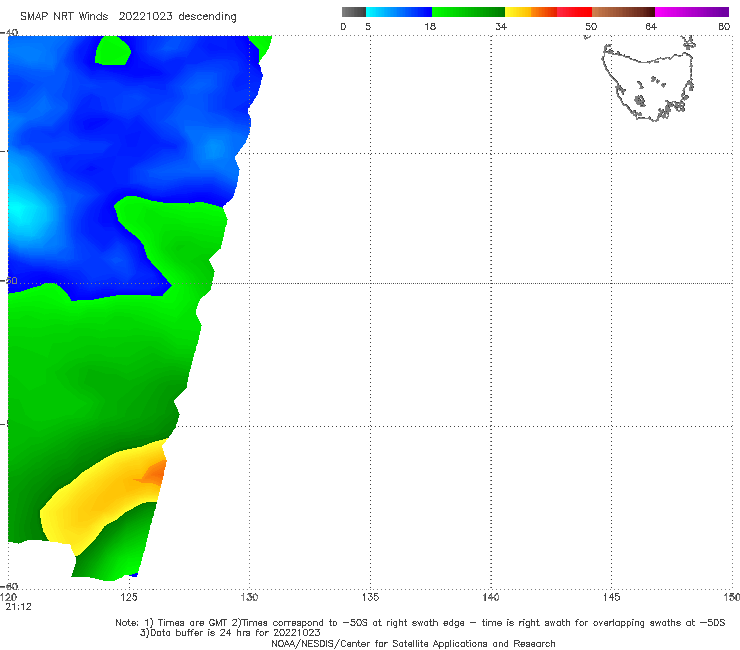Click the longitude label "130"
The image size is (740, 650).
point(250,597)
